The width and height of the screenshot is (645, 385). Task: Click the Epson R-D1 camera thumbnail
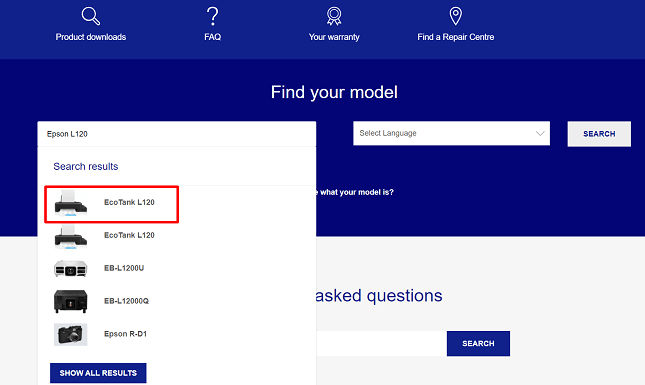tap(71, 334)
